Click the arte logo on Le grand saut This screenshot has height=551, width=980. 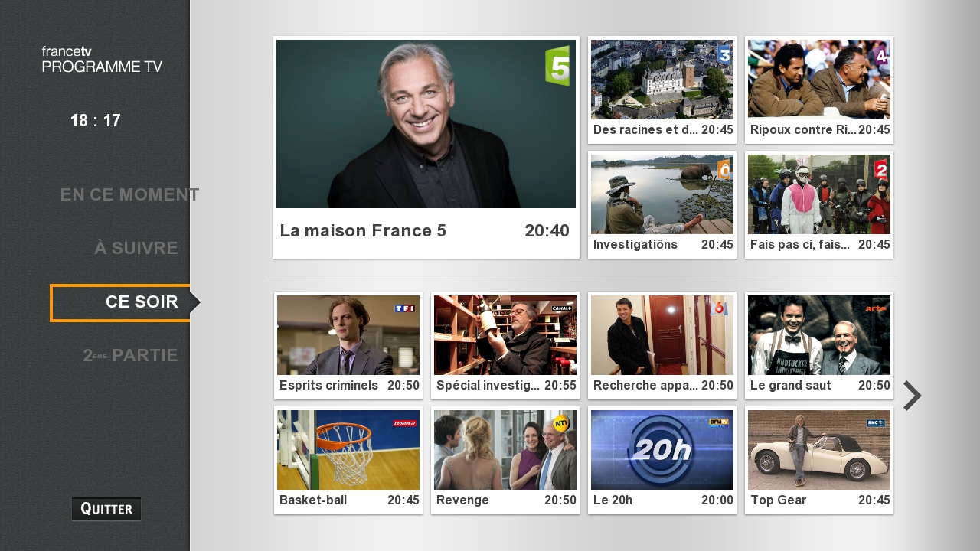876,308
